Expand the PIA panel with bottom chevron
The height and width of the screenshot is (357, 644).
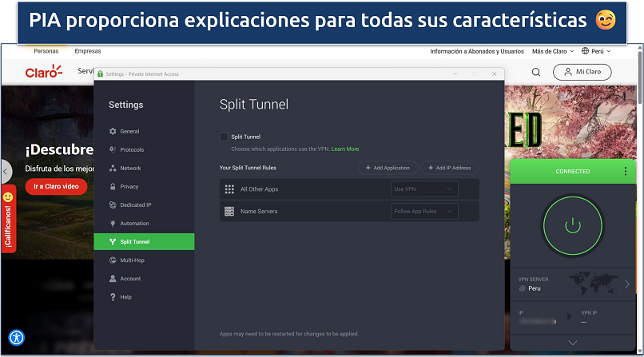coord(573,343)
